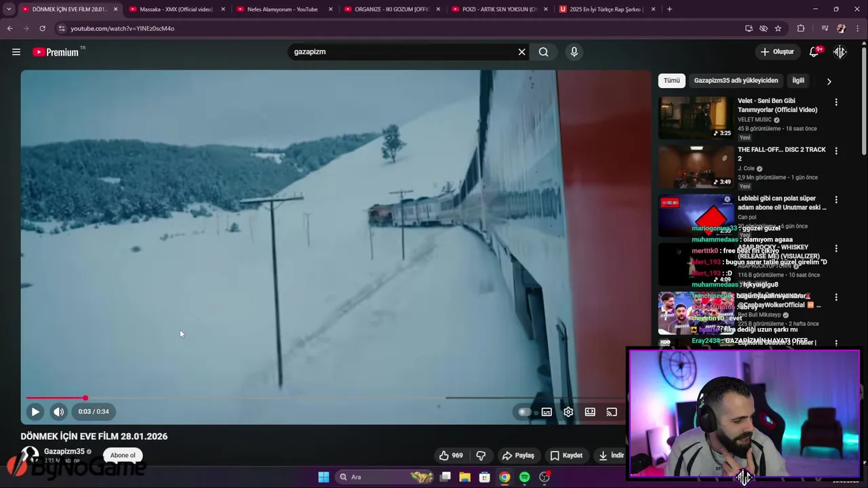Switch to the ORGANIZE - IKI GOZUM tab

click(x=391, y=9)
